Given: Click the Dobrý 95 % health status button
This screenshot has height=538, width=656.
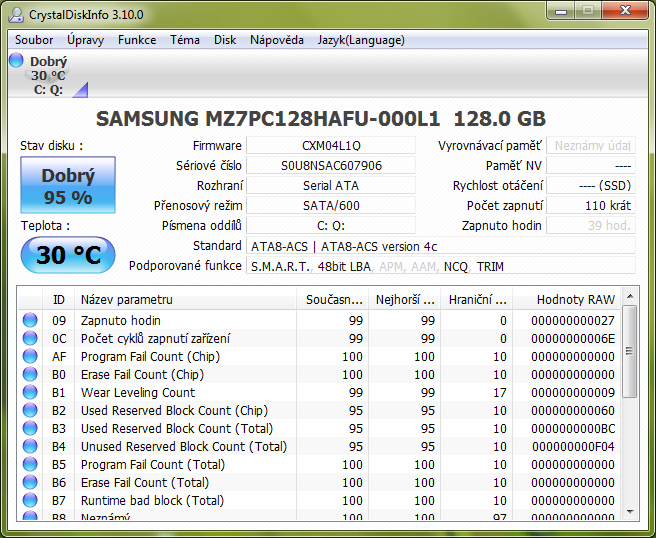Looking at the screenshot, I should point(68,187).
